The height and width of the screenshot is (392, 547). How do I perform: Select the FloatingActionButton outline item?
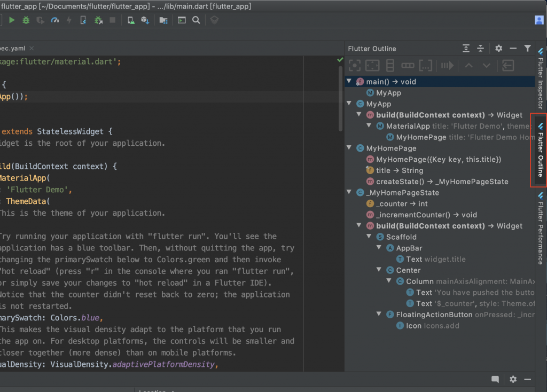click(x=434, y=315)
